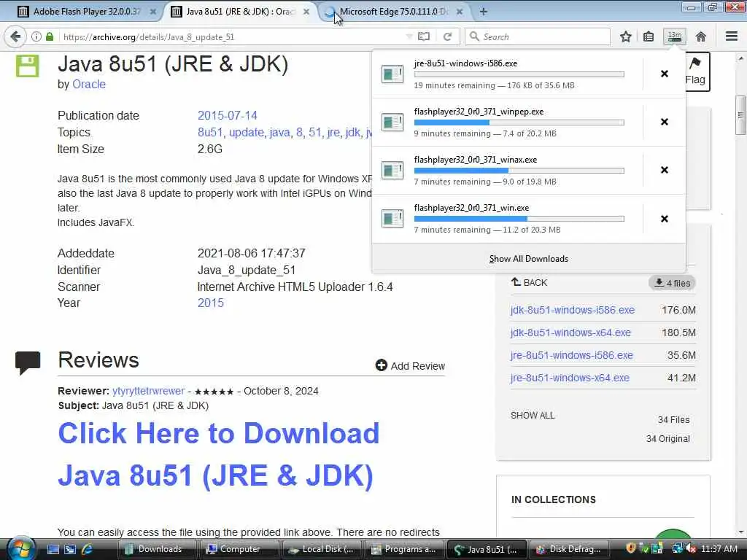Cancel the jre-8u51-windows-i586.exe download
The width and height of the screenshot is (747, 560).
click(x=664, y=74)
